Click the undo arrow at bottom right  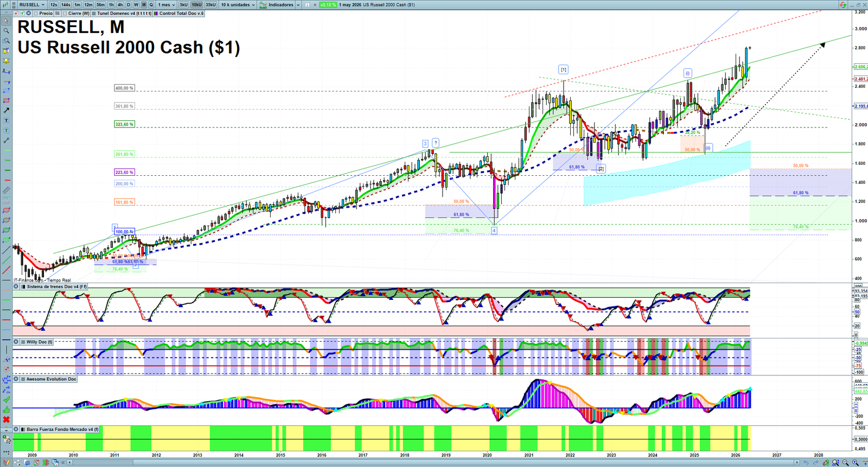click(806, 463)
